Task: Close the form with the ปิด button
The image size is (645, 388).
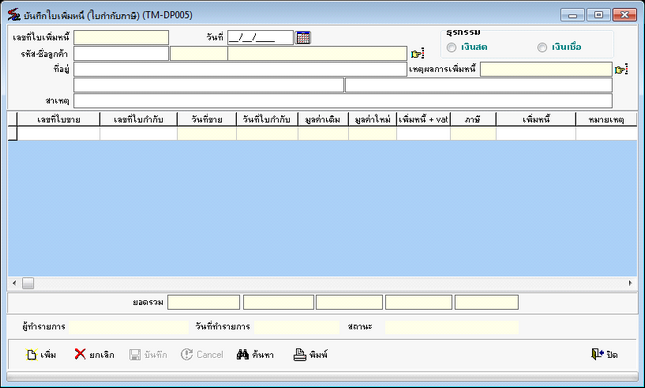Action: coord(604,354)
